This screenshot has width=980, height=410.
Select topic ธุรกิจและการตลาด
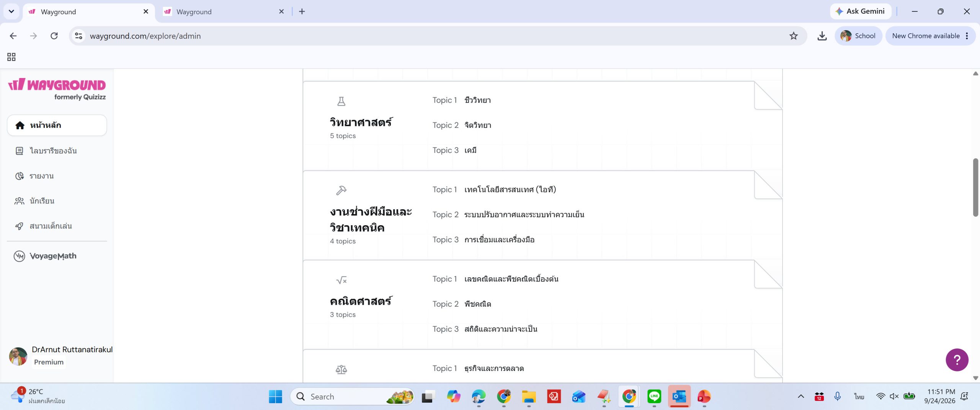tap(494, 369)
